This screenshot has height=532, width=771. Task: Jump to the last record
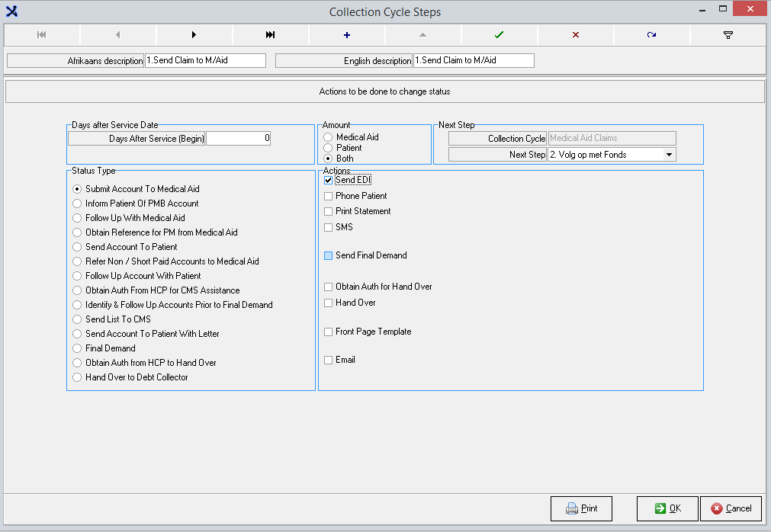(x=270, y=35)
